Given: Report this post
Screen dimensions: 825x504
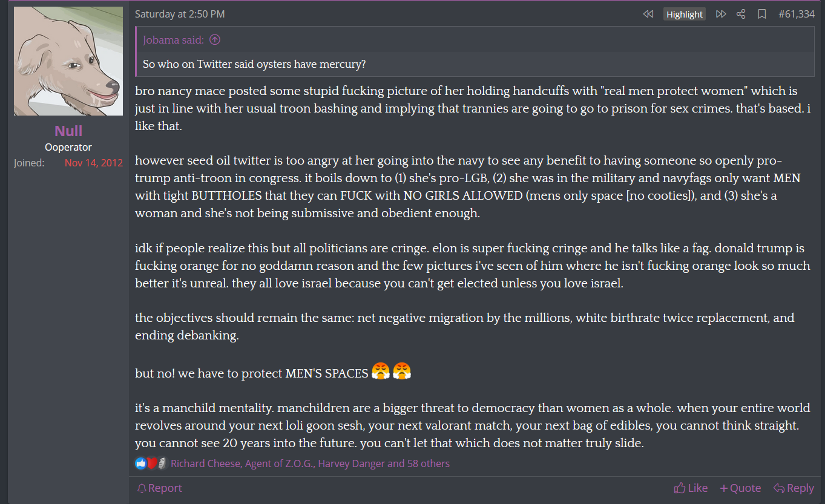Looking at the screenshot, I should pos(159,488).
